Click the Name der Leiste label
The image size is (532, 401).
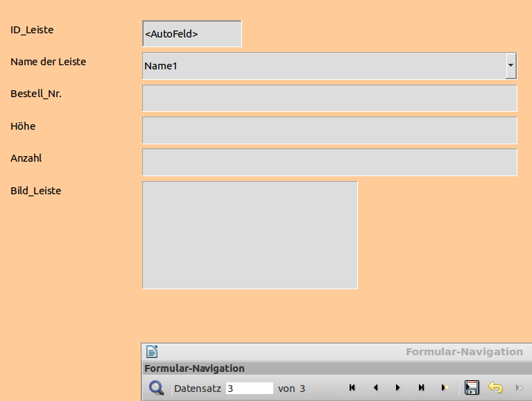pos(48,62)
